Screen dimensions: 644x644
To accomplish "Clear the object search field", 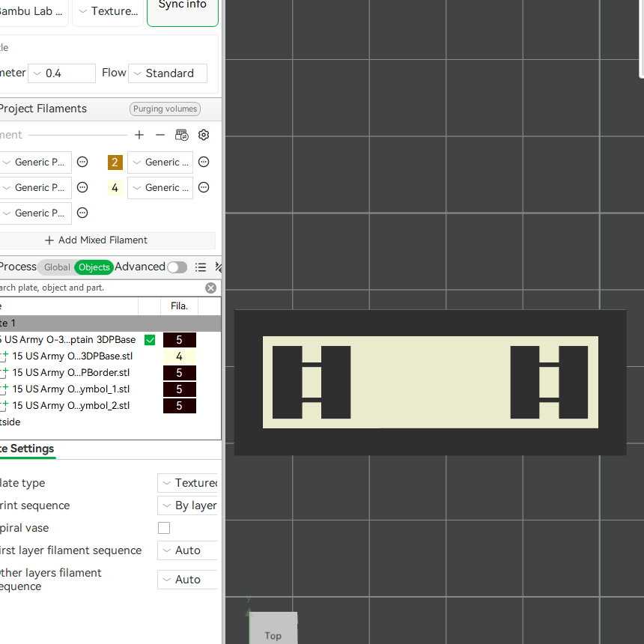I will pyautogui.click(x=210, y=288).
